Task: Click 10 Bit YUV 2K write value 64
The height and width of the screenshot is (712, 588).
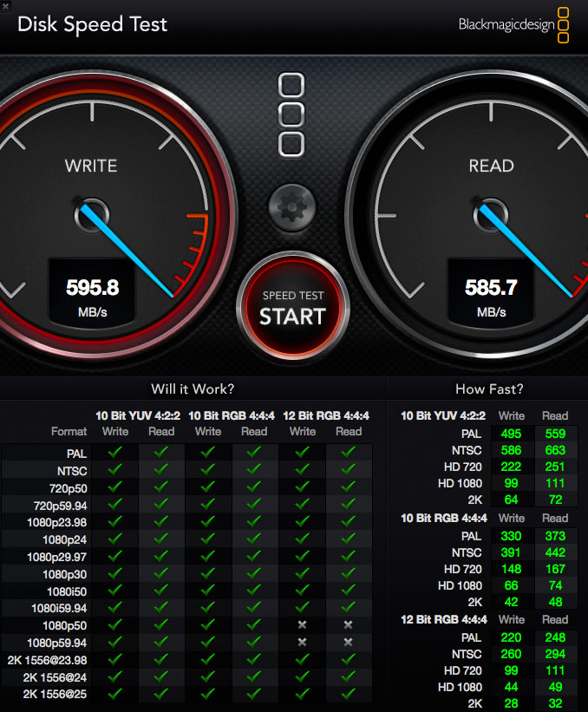Action: (511, 500)
